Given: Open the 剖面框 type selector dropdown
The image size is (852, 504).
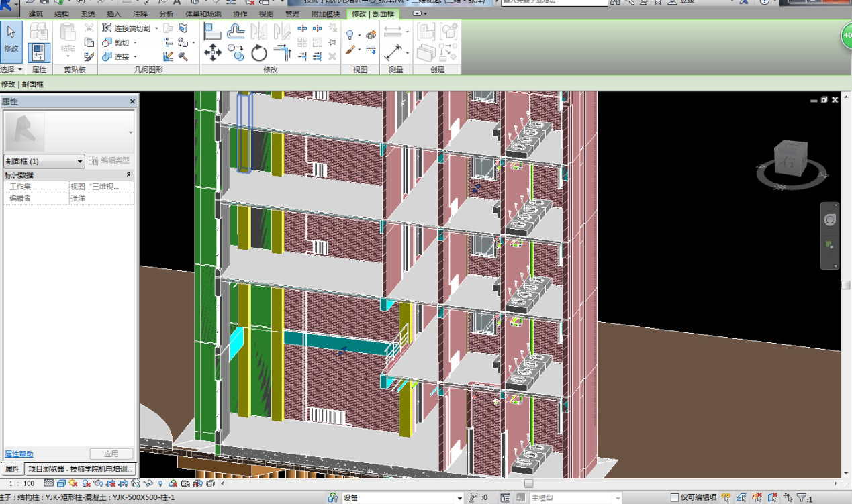Looking at the screenshot, I should point(81,161).
